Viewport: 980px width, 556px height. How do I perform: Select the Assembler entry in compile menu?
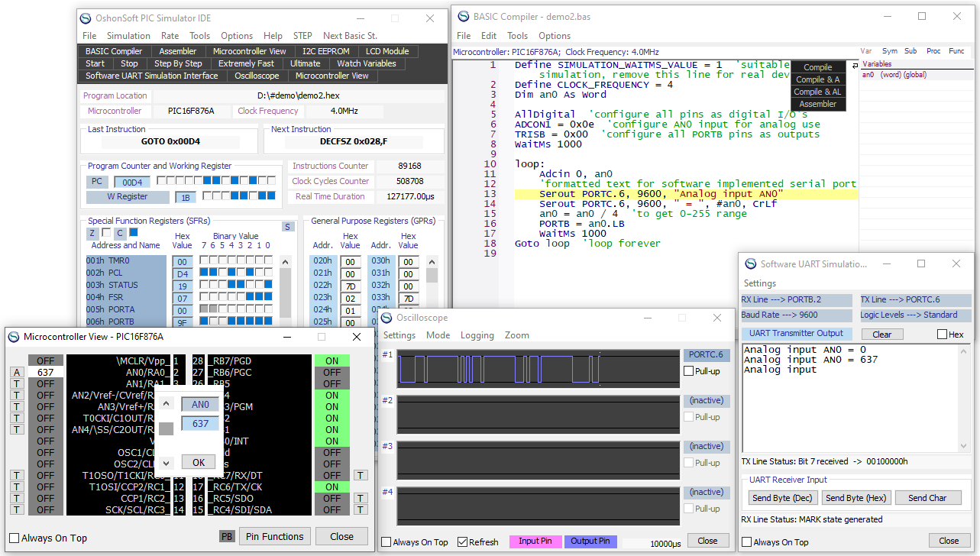click(818, 104)
